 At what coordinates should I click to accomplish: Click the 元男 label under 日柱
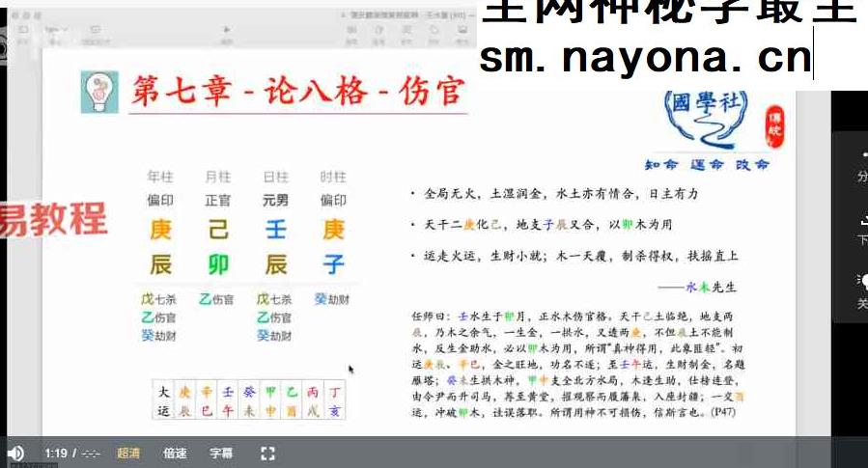click(x=276, y=200)
